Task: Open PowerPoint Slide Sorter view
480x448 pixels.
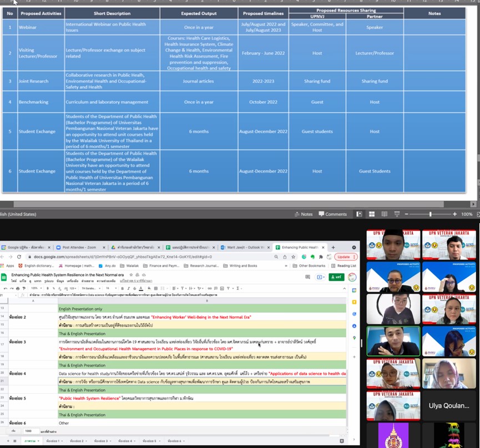Action: coord(372,214)
